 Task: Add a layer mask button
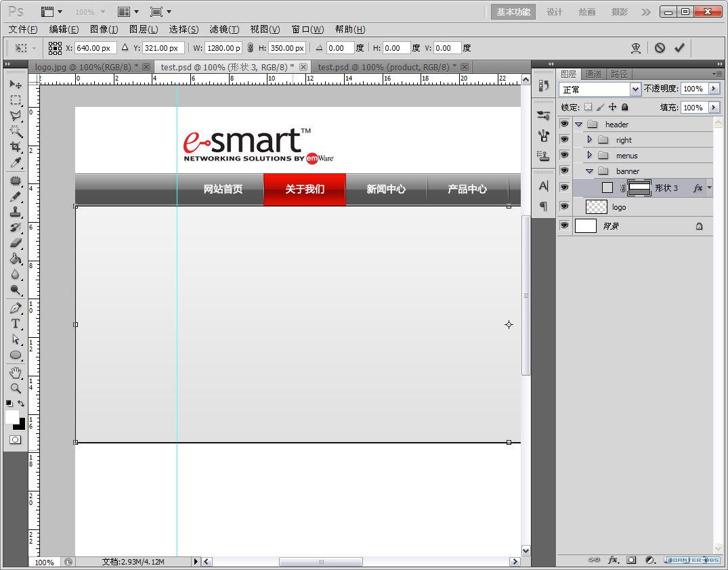click(x=631, y=560)
